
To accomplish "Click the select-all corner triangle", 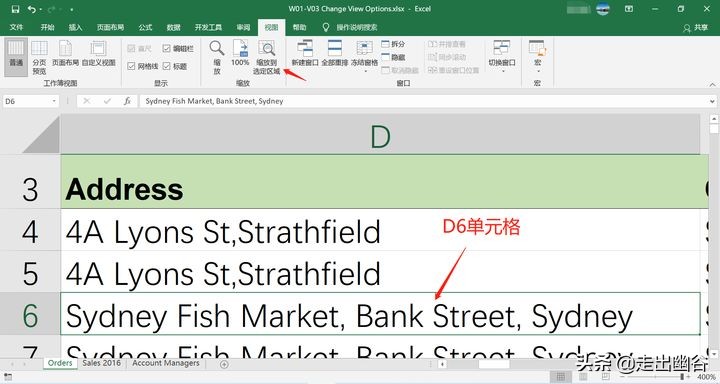I will pyautogui.click(x=41, y=134).
